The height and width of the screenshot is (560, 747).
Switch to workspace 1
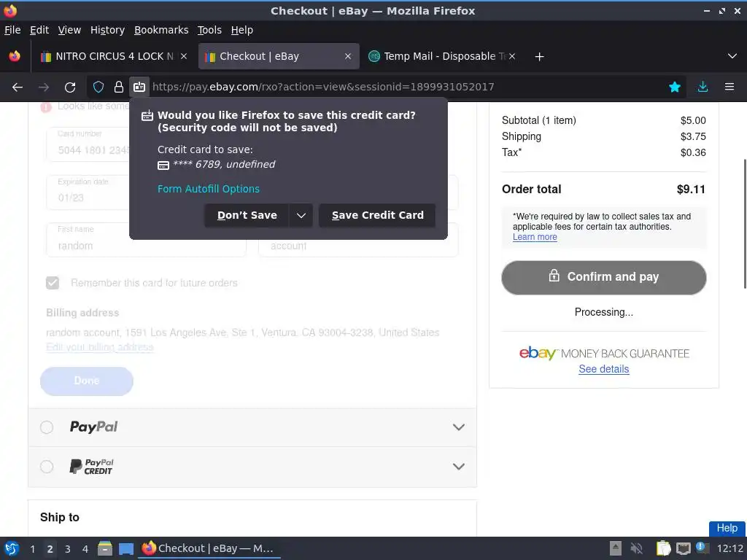tap(32, 549)
